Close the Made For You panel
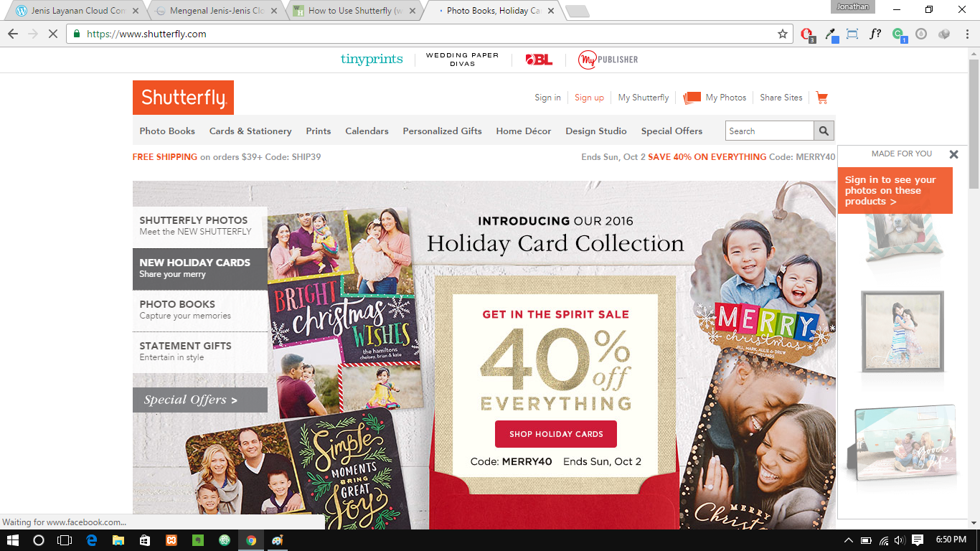Image resolution: width=980 pixels, height=551 pixels. [953, 154]
